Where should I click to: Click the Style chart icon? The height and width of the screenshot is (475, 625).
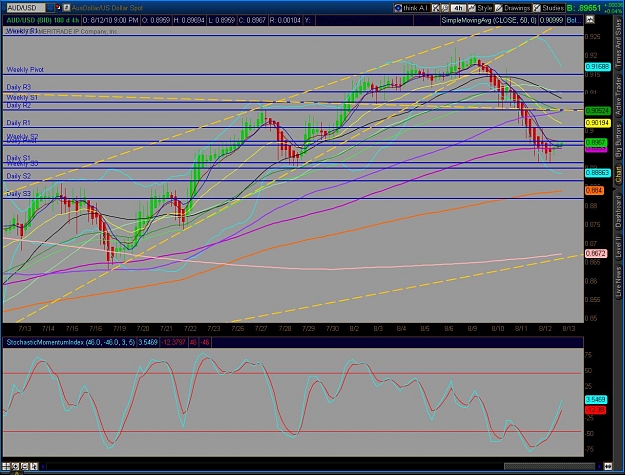(472, 8)
